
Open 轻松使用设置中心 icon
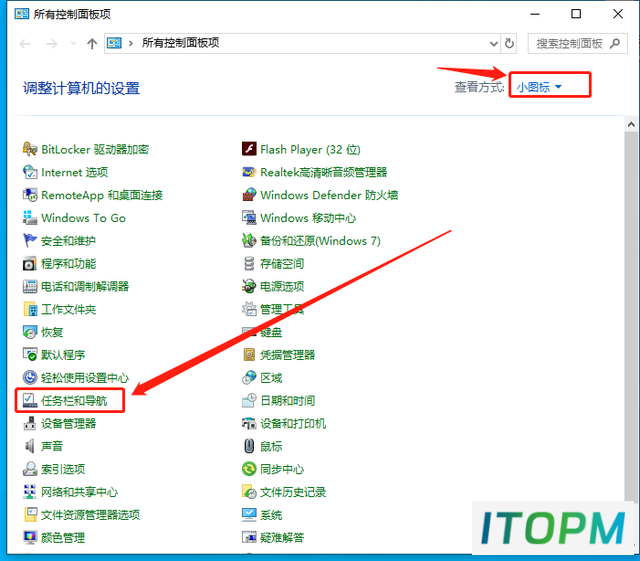pos(30,378)
